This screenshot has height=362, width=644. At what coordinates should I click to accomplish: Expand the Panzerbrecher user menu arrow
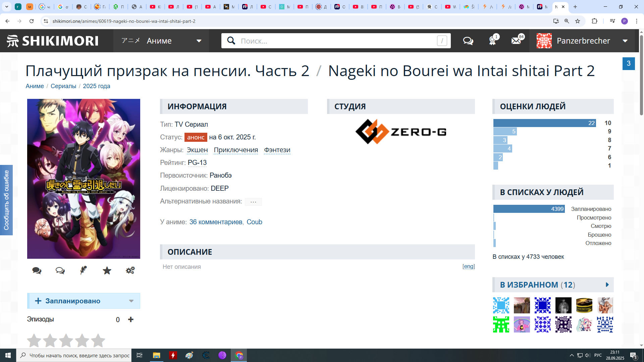coord(625,41)
